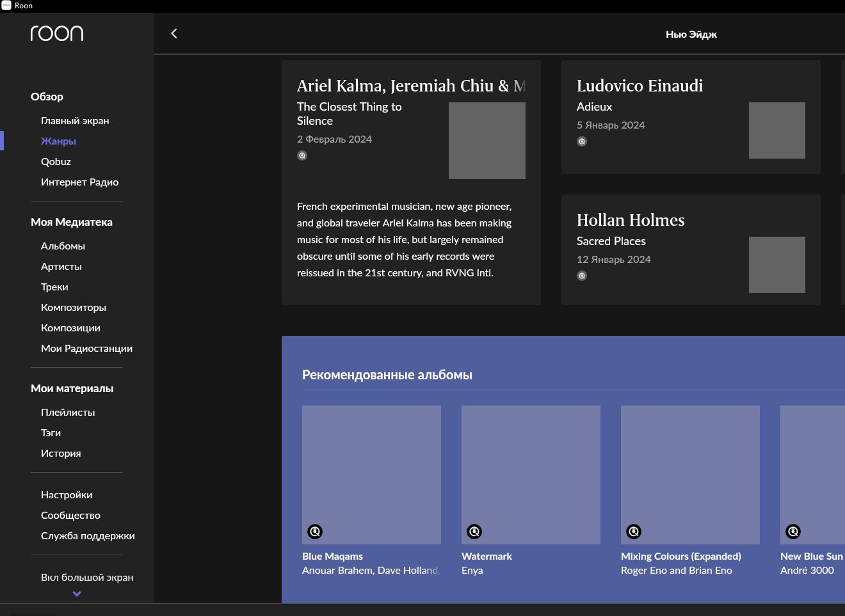Screen dimensions: 845x616
Task: Open Настройки from the sidebar
Action: (x=67, y=494)
